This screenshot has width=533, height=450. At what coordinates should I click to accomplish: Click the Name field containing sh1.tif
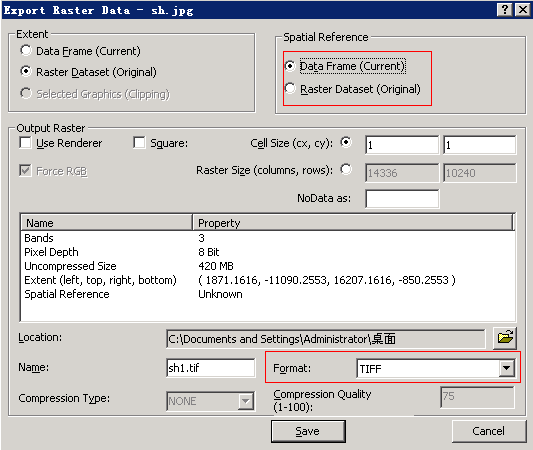[211, 368]
